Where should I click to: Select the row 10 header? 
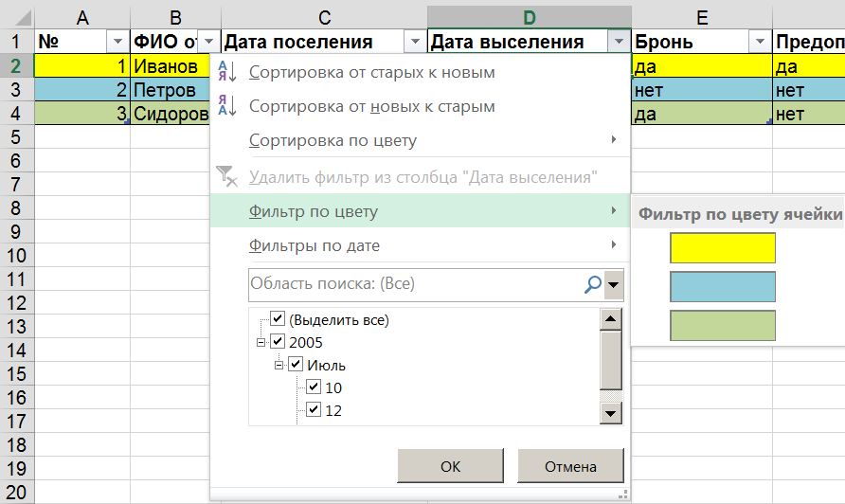click(x=16, y=256)
